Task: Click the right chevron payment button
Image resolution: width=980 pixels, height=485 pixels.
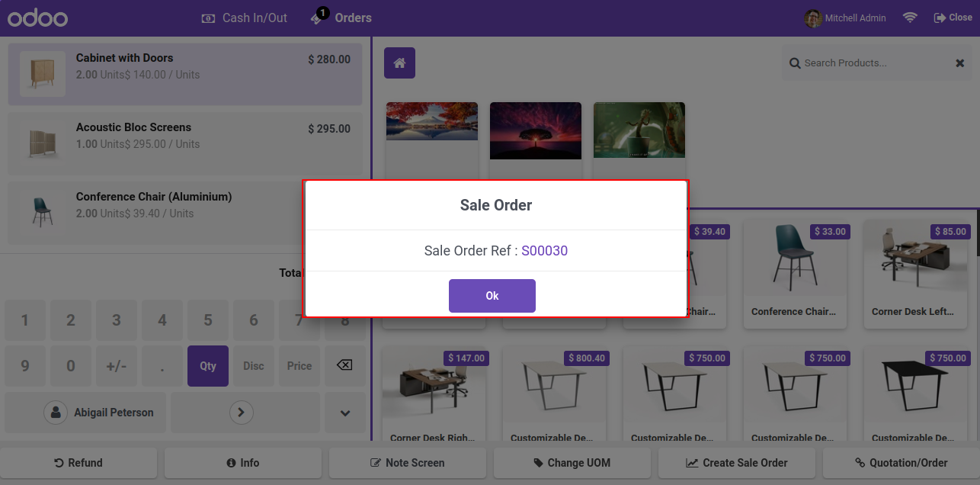Action: (x=242, y=413)
